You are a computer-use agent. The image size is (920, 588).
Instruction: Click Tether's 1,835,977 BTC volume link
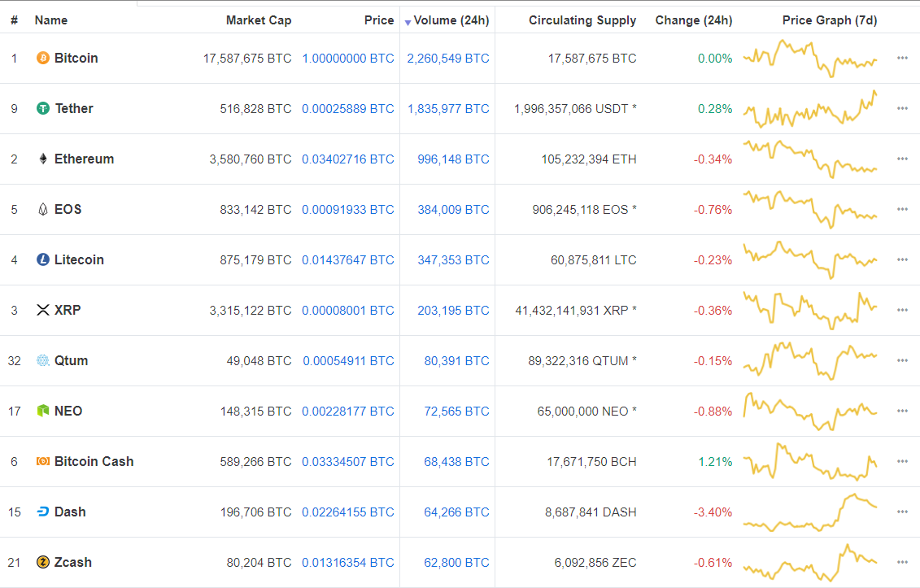point(448,109)
